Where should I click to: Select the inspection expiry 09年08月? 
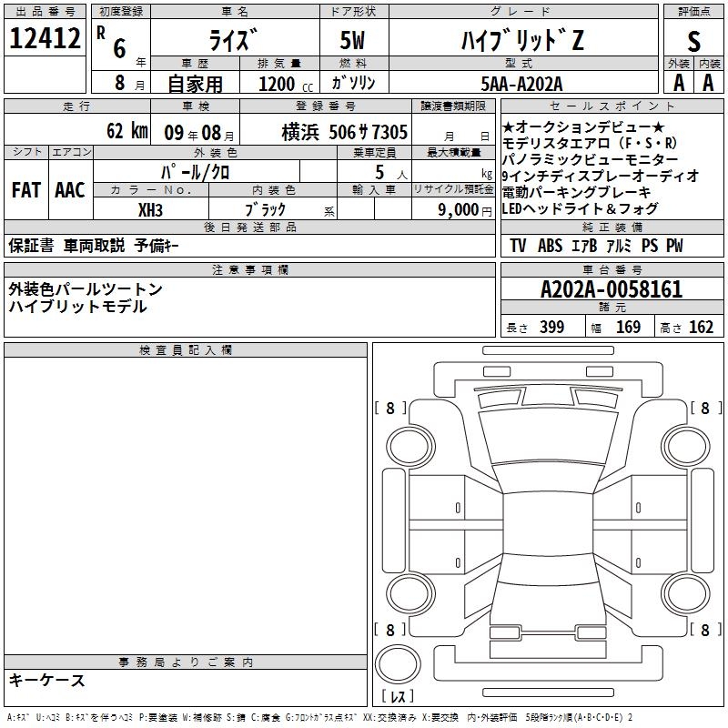(199, 133)
